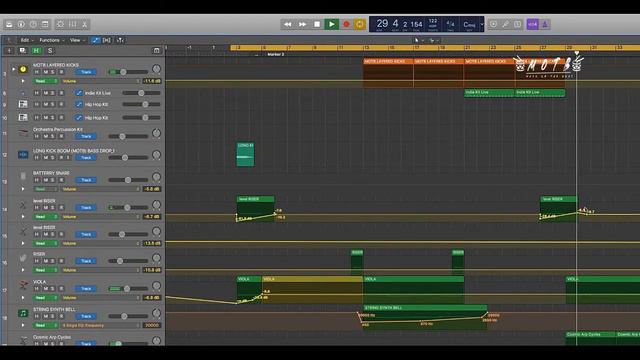
Task: Click the green play button
Action: [331, 24]
